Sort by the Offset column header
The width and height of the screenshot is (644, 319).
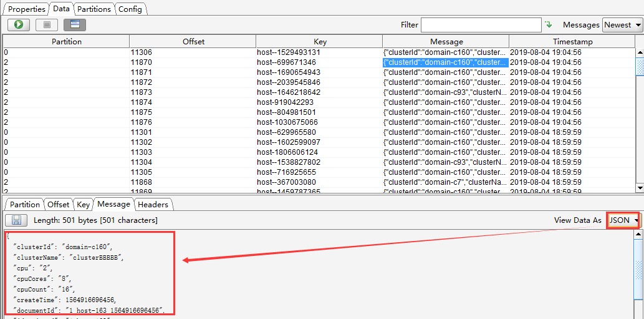(193, 42)
